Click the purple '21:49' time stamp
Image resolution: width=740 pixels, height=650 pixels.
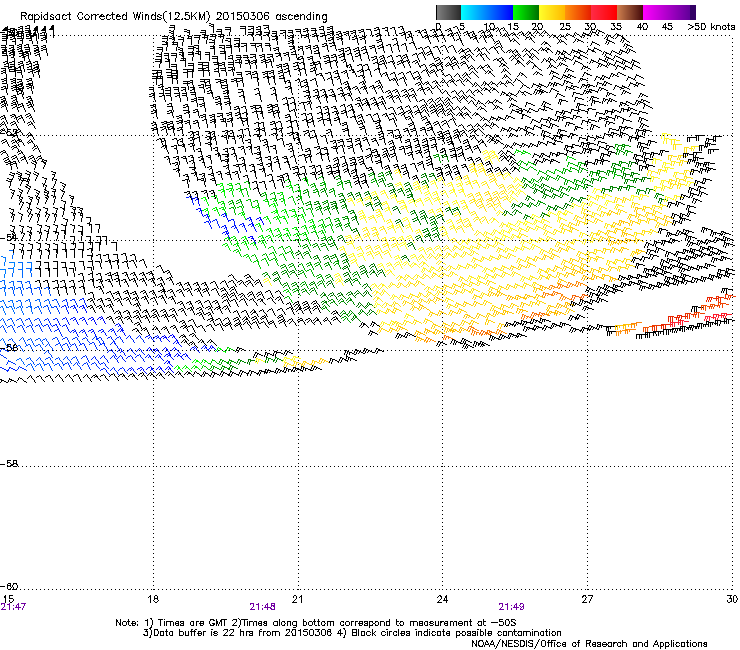511,607
